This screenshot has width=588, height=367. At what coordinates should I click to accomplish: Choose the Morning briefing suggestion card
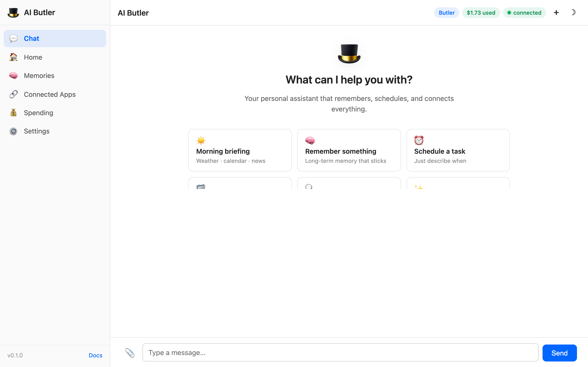pyautogui.click(x=240, y=150)
